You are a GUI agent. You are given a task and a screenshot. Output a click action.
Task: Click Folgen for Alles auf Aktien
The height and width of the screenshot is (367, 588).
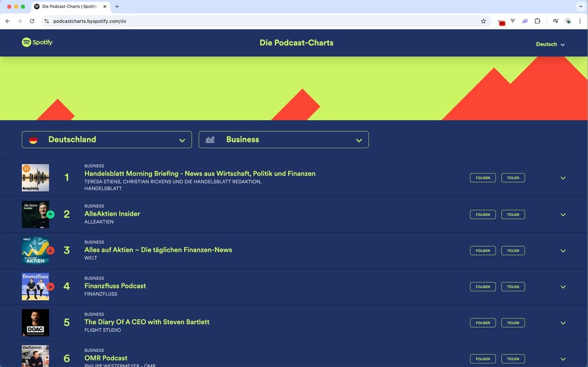pyautogui.click(x=483, y=250)
